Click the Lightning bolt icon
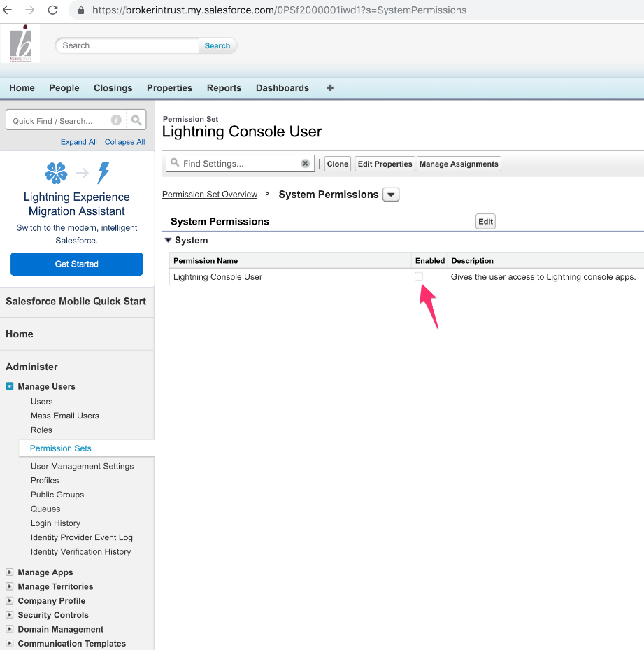 click(x=103, y=173)
